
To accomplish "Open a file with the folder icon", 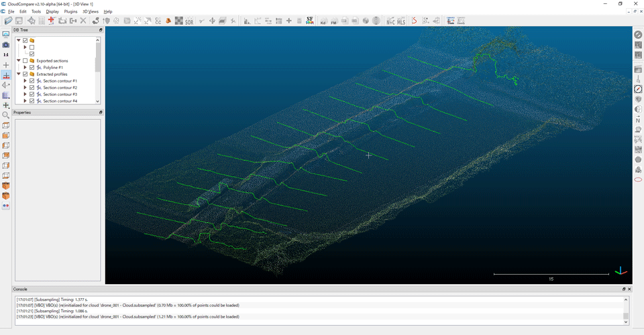I will point(8,21).
